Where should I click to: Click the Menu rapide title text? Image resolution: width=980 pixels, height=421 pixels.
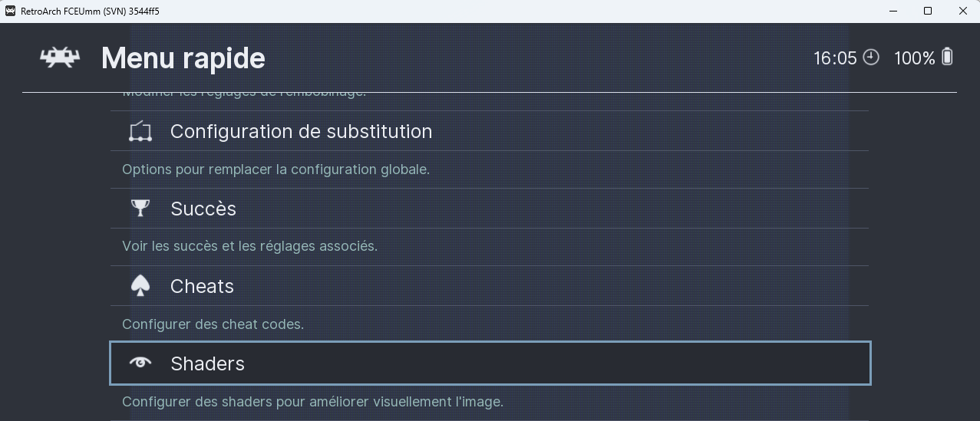click(183, 58)
